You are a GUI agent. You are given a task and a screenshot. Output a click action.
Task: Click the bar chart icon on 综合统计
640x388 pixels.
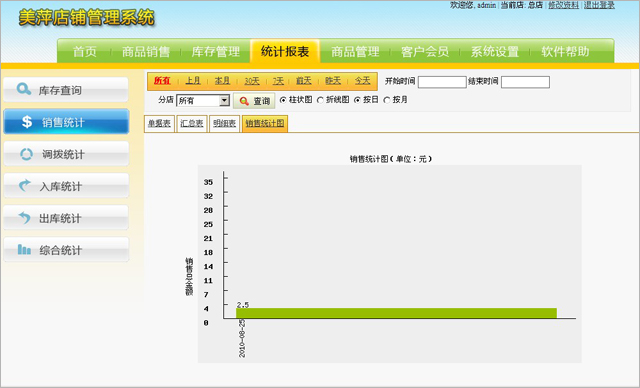24,249
